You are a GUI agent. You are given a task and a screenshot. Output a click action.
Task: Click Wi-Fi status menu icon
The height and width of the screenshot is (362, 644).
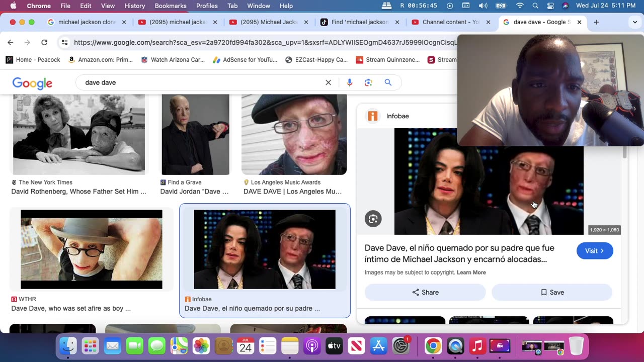click(x=520, y=6)
